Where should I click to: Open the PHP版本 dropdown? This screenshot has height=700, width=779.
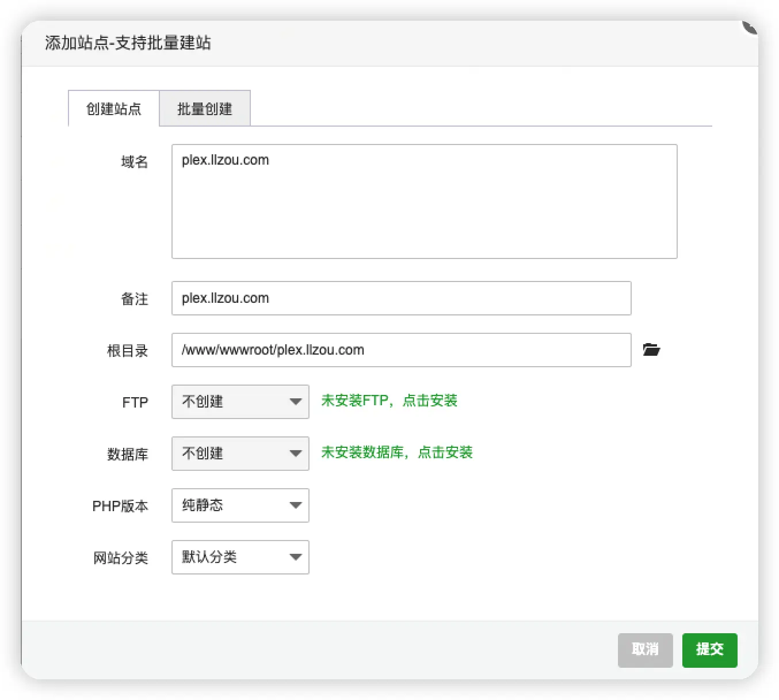[x=240, y=505]
